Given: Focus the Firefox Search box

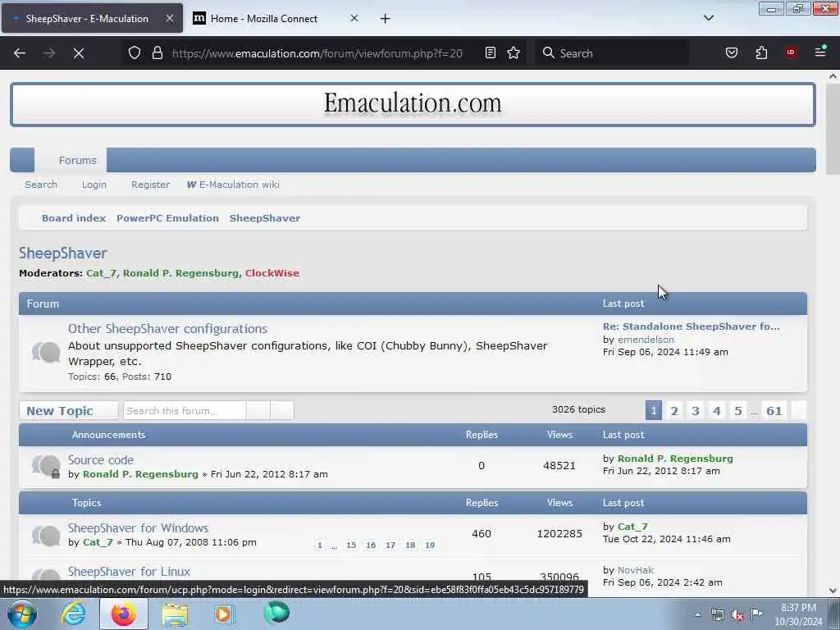Looking at the screenshot, I should pos(611,53).
